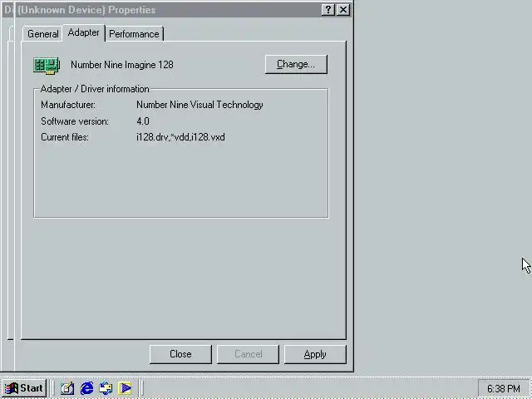Click the Show Desktop quick launch icon
The width and height of the screenshot is (532, 399).
pos(67,388)
